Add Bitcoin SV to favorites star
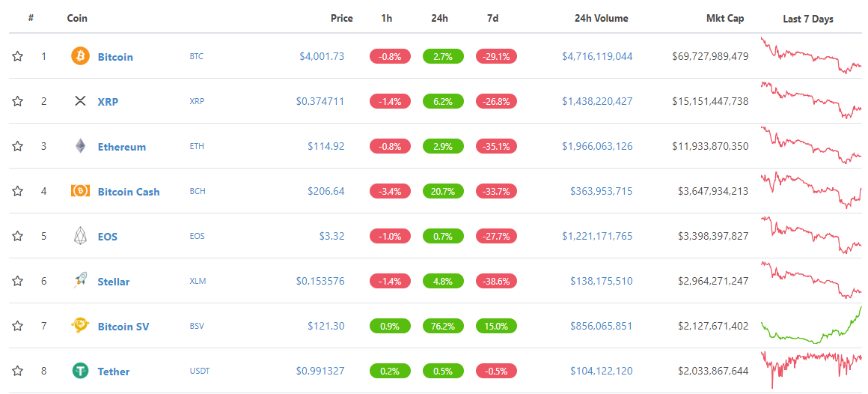Viewport: 868px width, 394px height. click(x=18, y=326)
